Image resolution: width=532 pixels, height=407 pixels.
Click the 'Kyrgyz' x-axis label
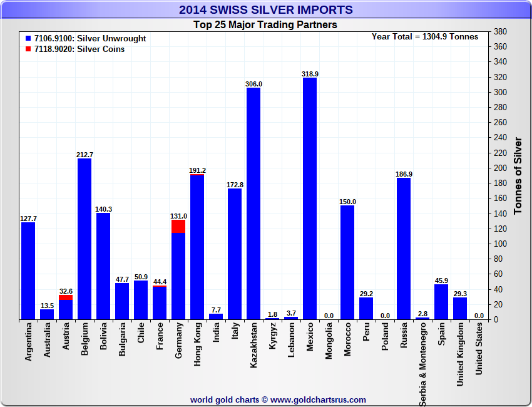tap(272, 336)
